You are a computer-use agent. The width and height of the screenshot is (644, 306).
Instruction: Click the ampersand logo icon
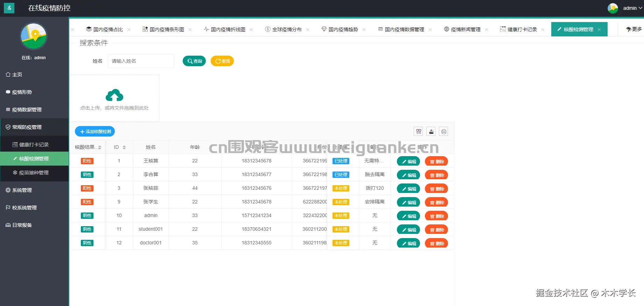(9, 8)
